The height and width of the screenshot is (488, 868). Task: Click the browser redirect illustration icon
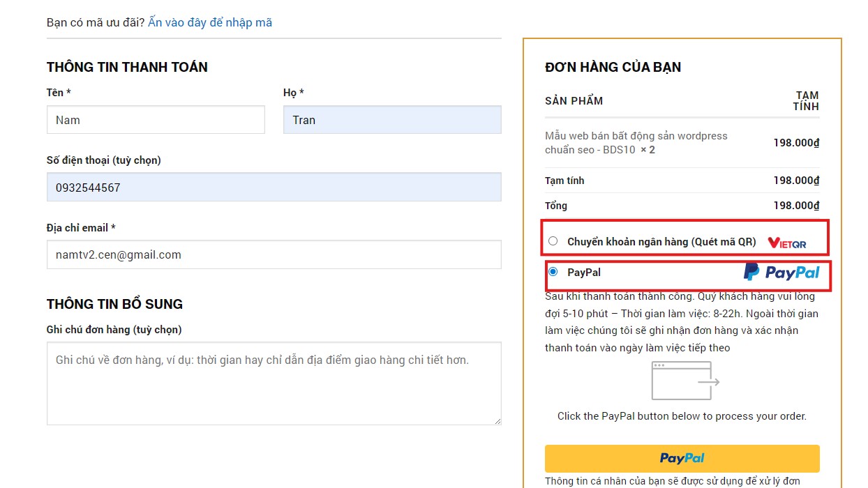pyautogui.click(x=684, y=381)
